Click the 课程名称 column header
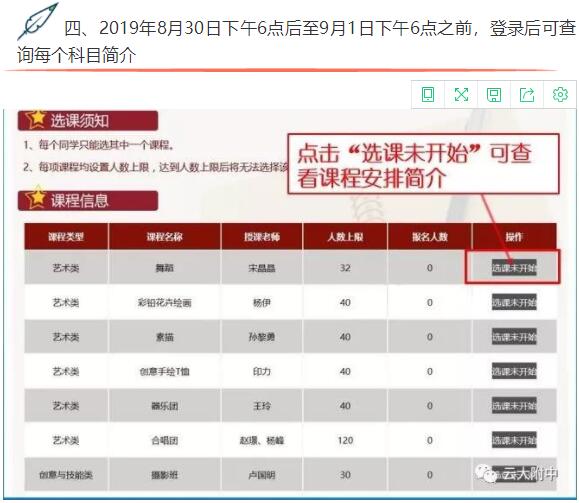The image size is (579, 503). [x=165, y=236]
